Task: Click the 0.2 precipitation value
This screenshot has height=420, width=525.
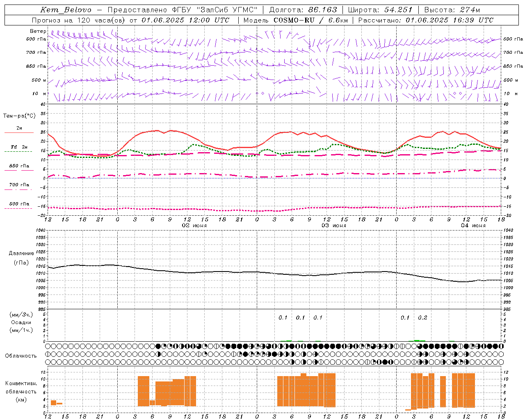Action: pyautogui.click(x=422, y=317)
